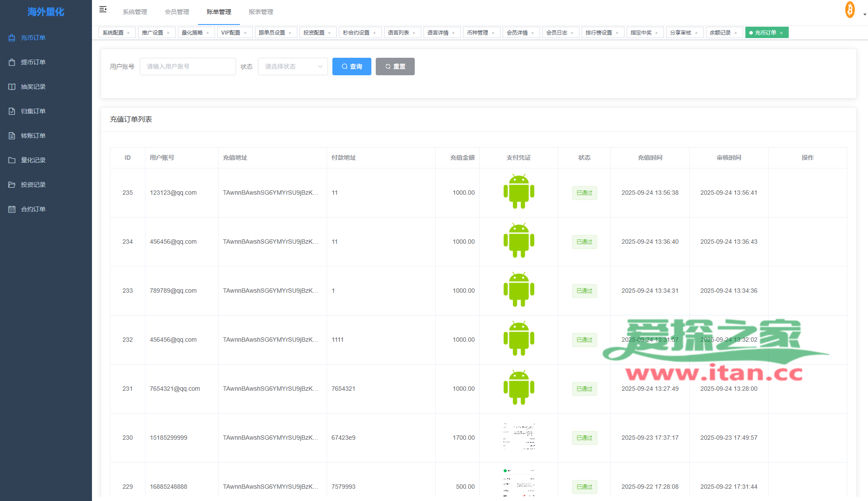The width and height of the screenshot is (868, 501).
Task: Open 合约订单 calendar item in the sidebar
Action: coord(33,209)
